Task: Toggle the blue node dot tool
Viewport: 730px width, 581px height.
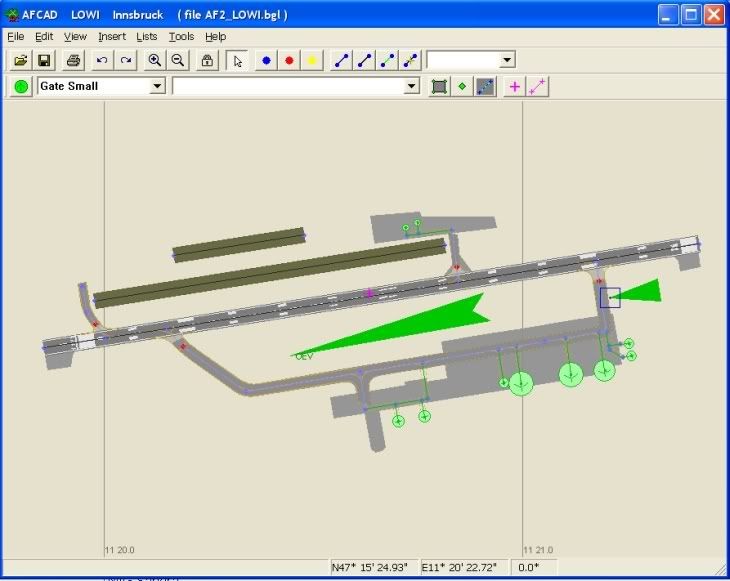Action: tap(266, 60)
